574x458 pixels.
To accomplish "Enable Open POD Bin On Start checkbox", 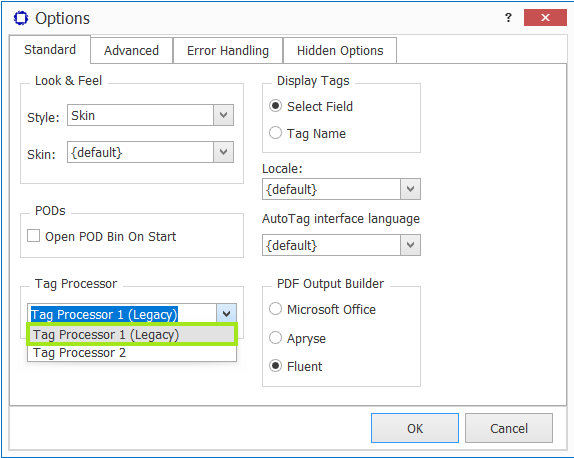I will point(34,236).
